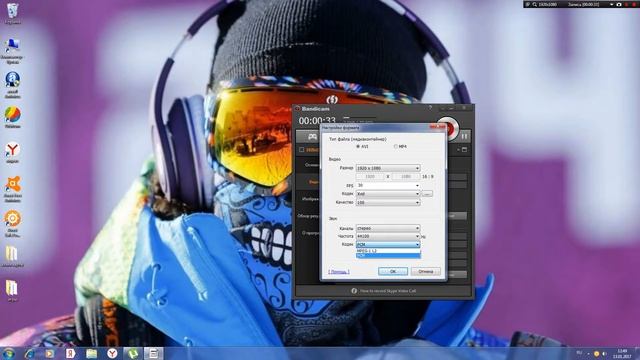
Task: Toggle the checkbox in Bandicam's dark toolbar
Action: [302, 150]
